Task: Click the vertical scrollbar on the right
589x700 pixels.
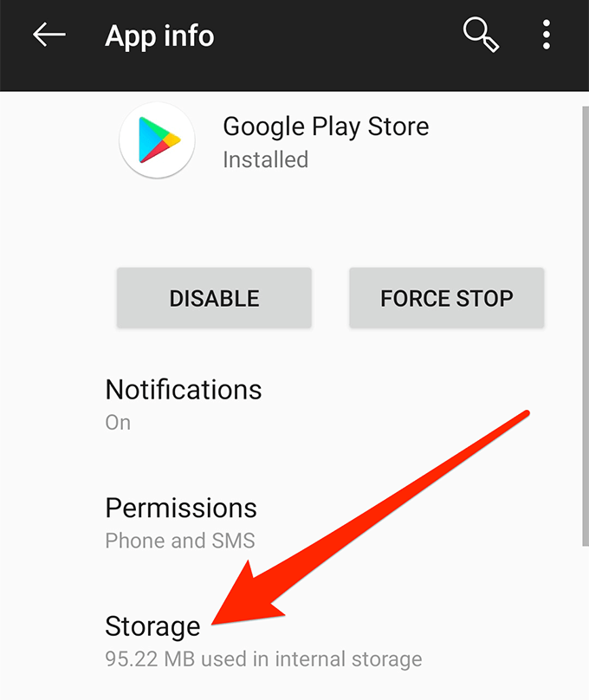Action: coord(586,326)
